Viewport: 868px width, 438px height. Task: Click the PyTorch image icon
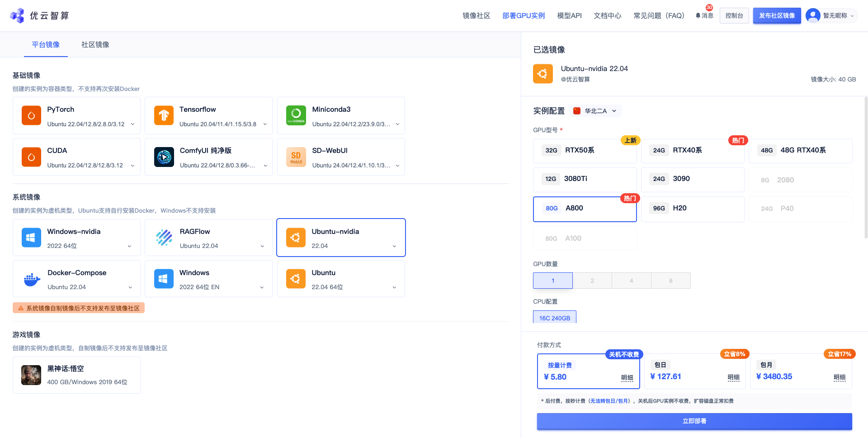coord(31,115)
